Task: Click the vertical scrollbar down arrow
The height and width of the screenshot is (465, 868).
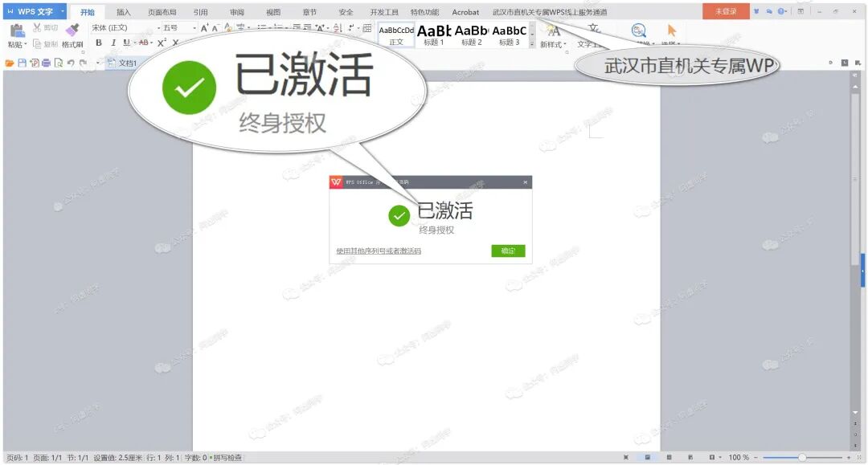Action: pos(855,413)
